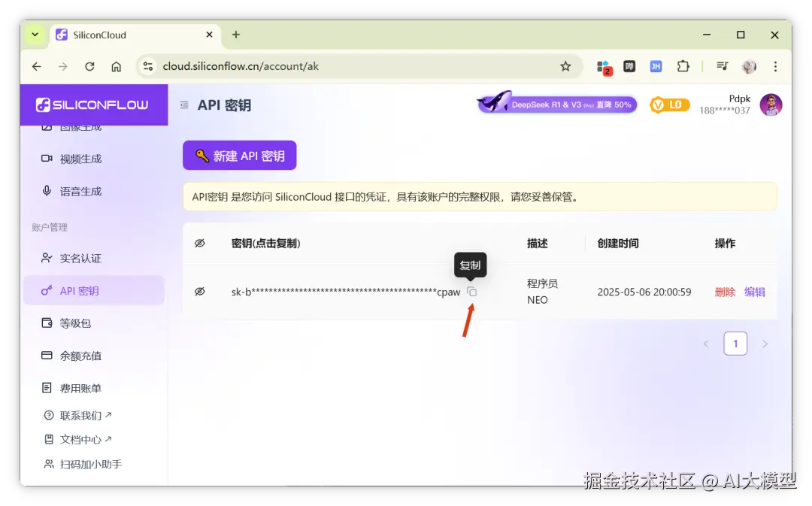Toggle the eye icon in the key row
812x506 pixels.
pos(200,292)
